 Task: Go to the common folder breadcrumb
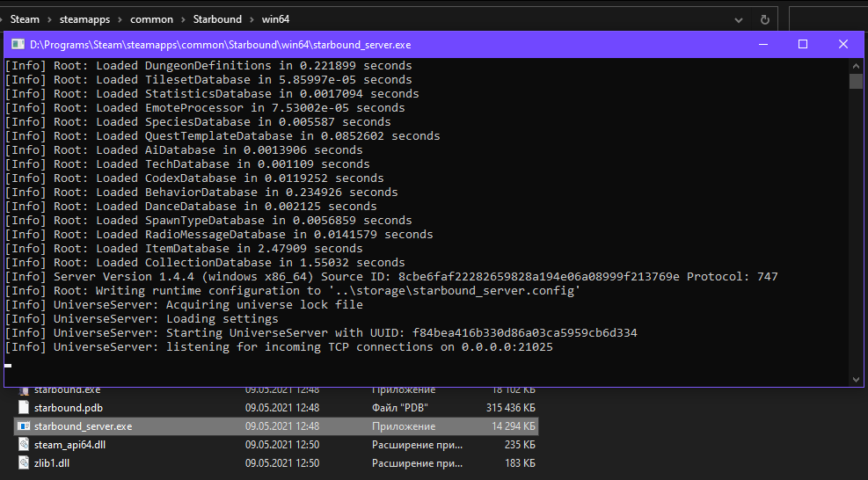(151, 19)
